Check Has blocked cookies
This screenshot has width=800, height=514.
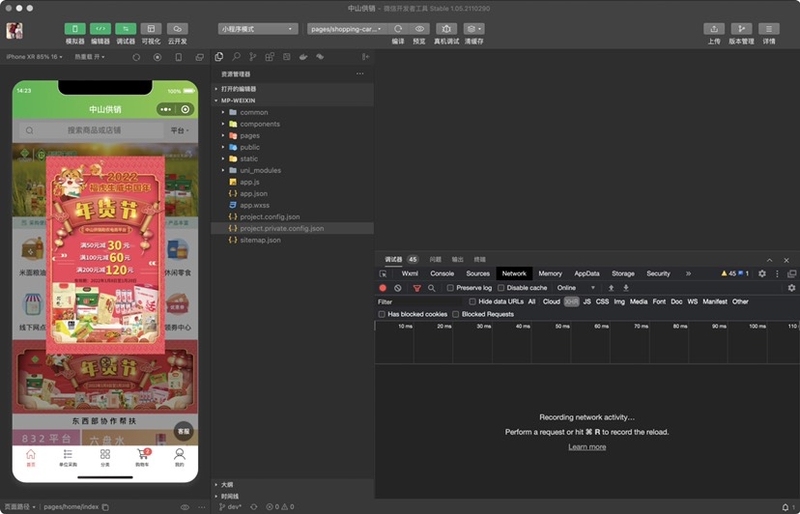(x=382, y=314)
